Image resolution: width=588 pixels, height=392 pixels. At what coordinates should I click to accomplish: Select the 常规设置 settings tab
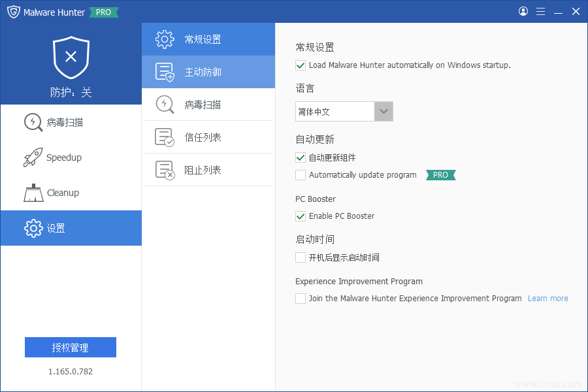coord(208,39)
